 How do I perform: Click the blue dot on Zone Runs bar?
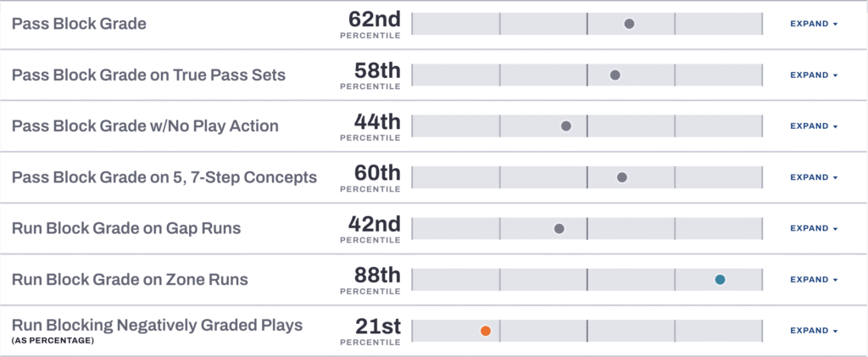click(720, 279)
